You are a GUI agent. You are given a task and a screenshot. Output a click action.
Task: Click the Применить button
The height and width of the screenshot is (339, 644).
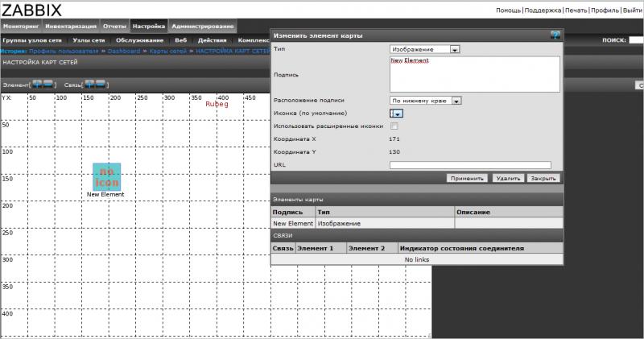pos(467,178)
